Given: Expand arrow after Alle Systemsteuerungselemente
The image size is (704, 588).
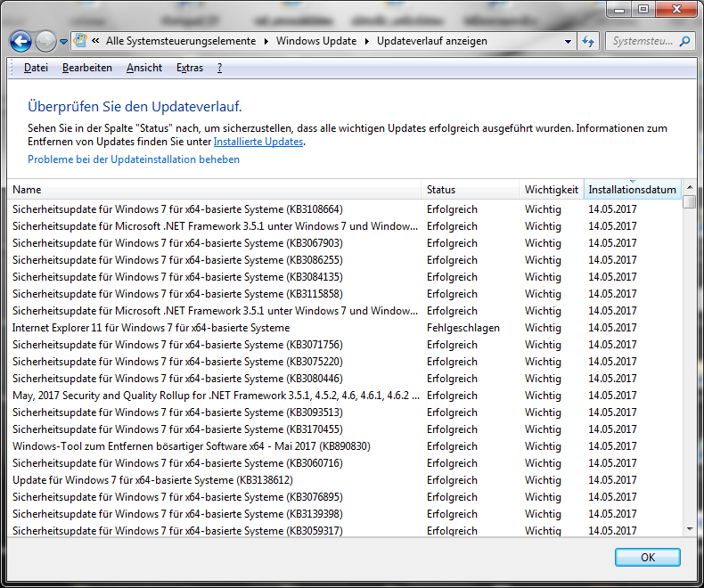Looking at the screenshot, I should [266, 41].
